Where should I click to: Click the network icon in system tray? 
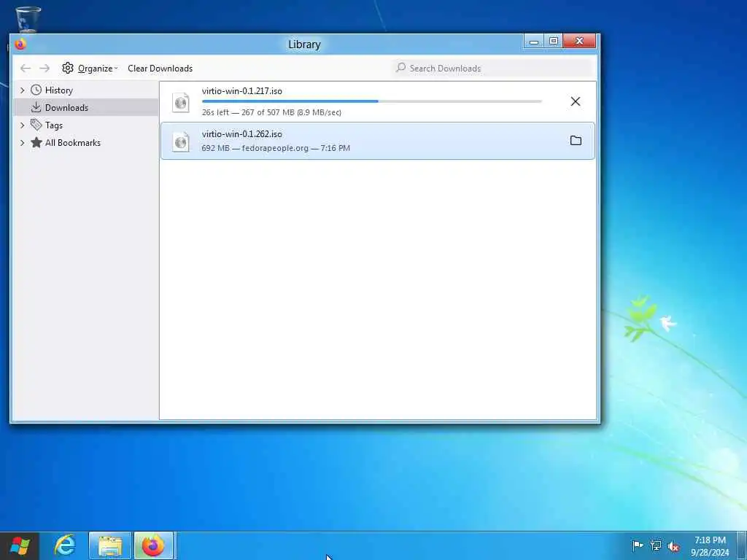pyautogui.click(x=656, y=545)
